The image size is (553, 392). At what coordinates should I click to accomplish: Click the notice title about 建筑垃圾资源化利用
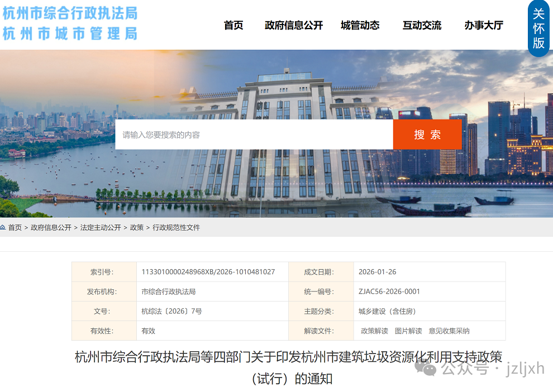[x=288, y=356]
